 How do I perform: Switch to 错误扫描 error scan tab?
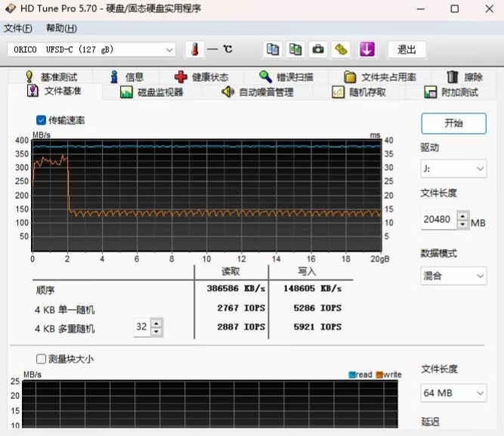pos(286,77)
